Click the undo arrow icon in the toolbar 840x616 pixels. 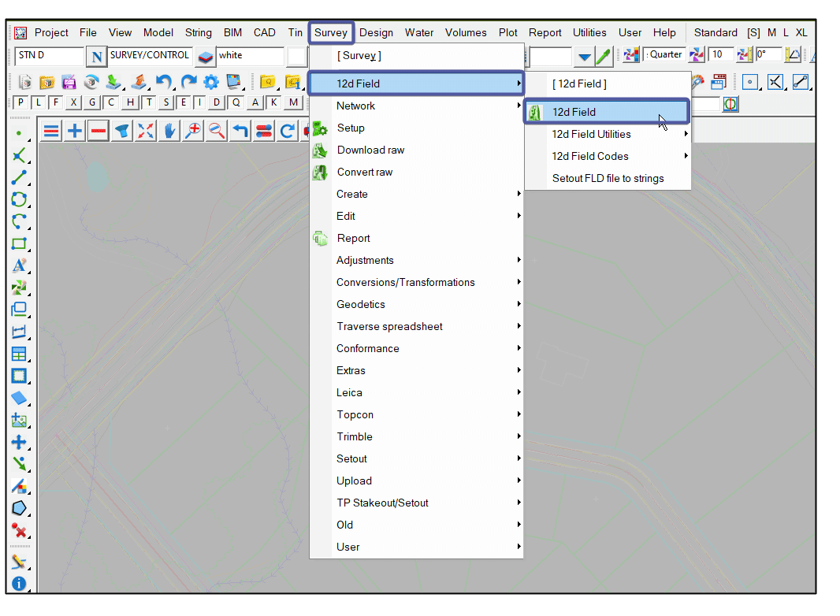[x=163, y=82]
